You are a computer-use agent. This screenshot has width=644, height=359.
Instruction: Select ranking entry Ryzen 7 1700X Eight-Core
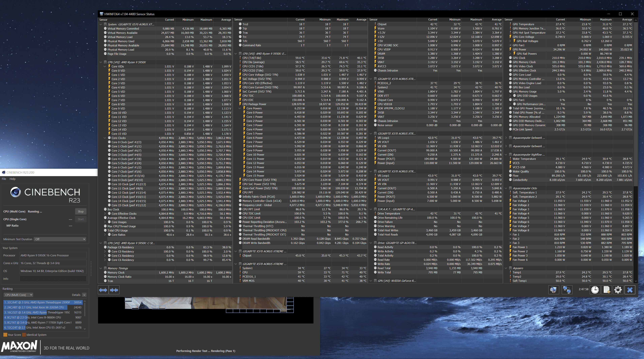coord(43,322)
